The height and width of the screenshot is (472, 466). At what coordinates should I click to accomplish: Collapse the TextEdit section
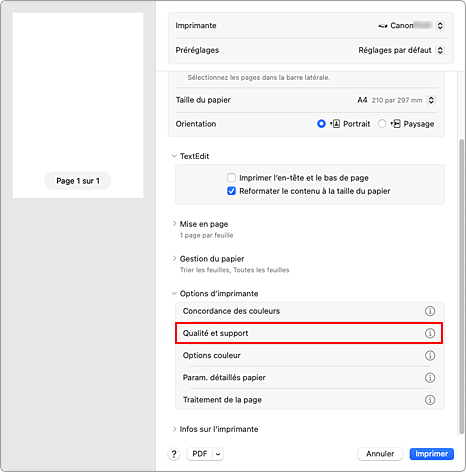174,156
